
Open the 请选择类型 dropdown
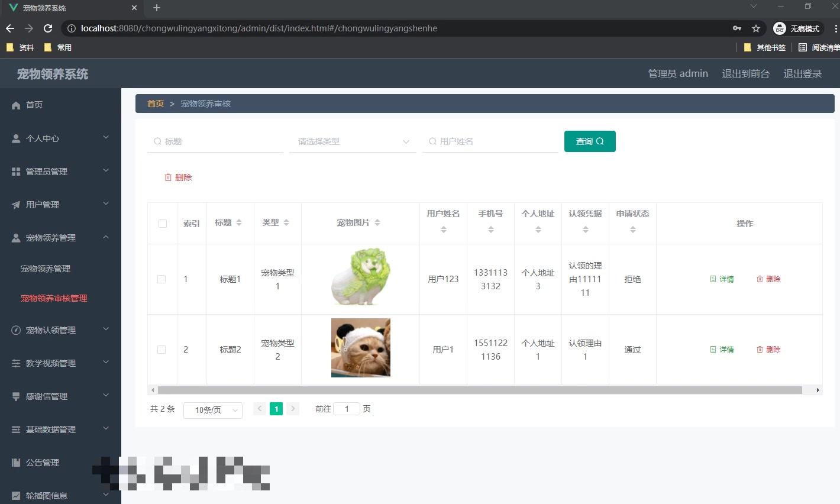(x=353, y=141)
